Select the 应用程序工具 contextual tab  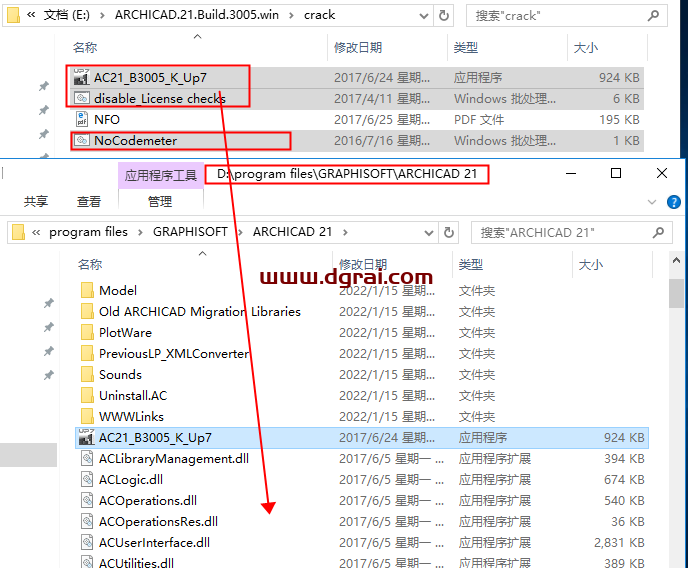pyautogui.click(x=161, y=175)
